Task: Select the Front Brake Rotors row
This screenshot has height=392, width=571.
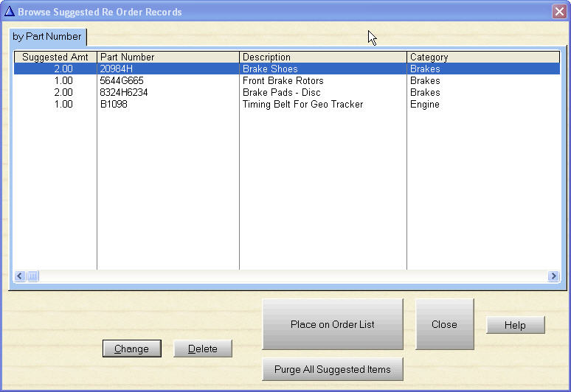Action: [283, 81]
